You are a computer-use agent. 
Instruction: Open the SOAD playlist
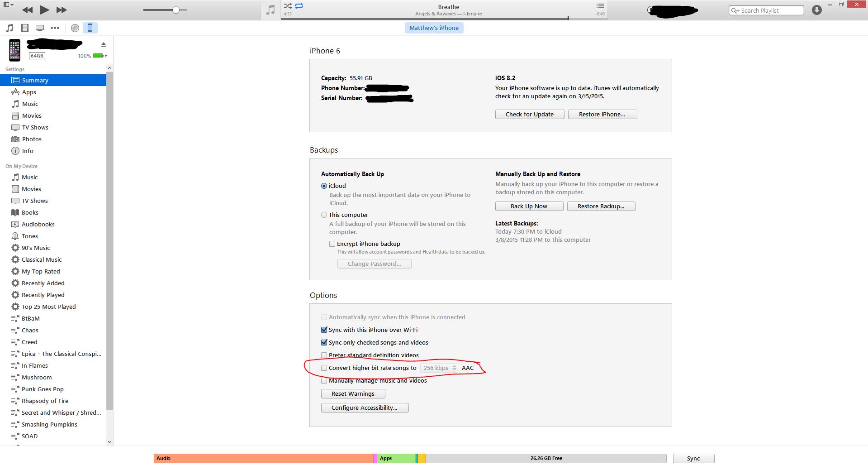click(53, 436)
